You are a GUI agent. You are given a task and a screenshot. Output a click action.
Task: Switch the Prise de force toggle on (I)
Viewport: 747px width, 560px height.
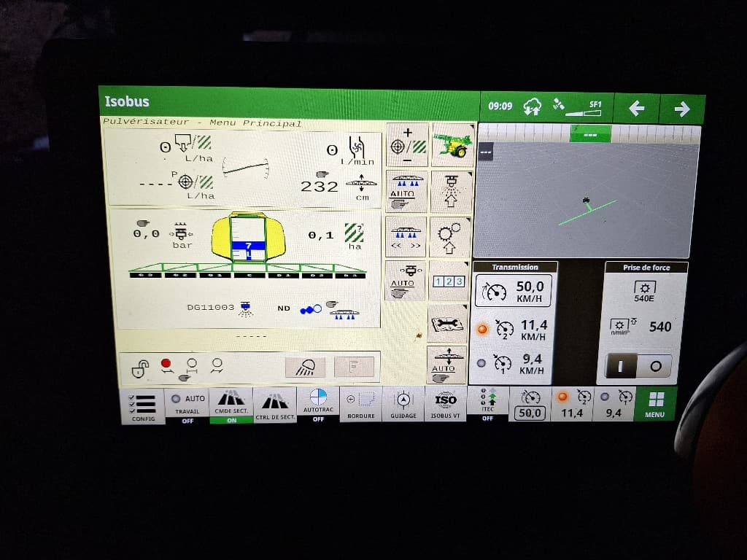[x=621, y=366]
